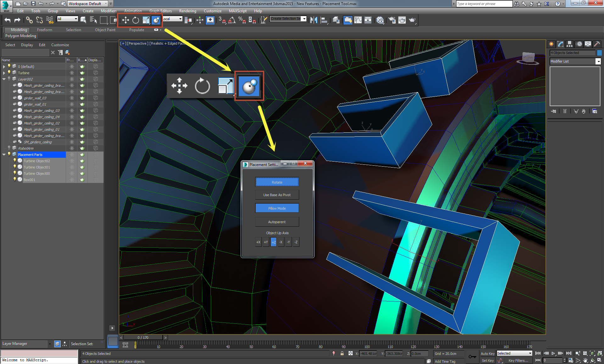Expand the Selection Set dropdown

pos(305,19)
